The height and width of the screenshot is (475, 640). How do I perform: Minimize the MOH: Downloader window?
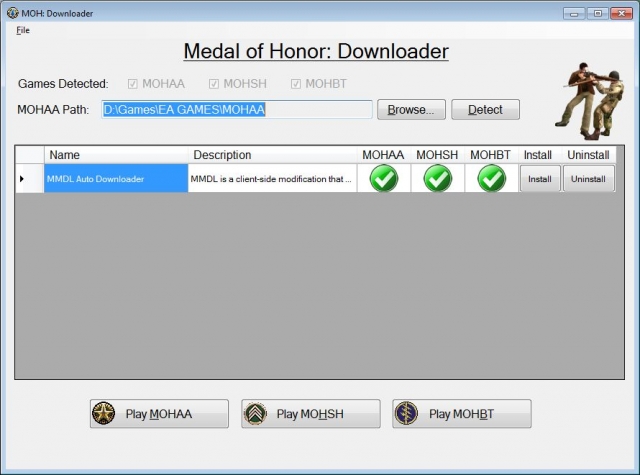(574, 13)
